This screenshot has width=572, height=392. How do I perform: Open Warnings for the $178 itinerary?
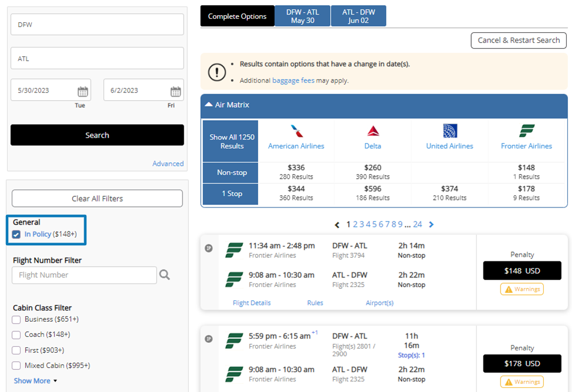522,382
